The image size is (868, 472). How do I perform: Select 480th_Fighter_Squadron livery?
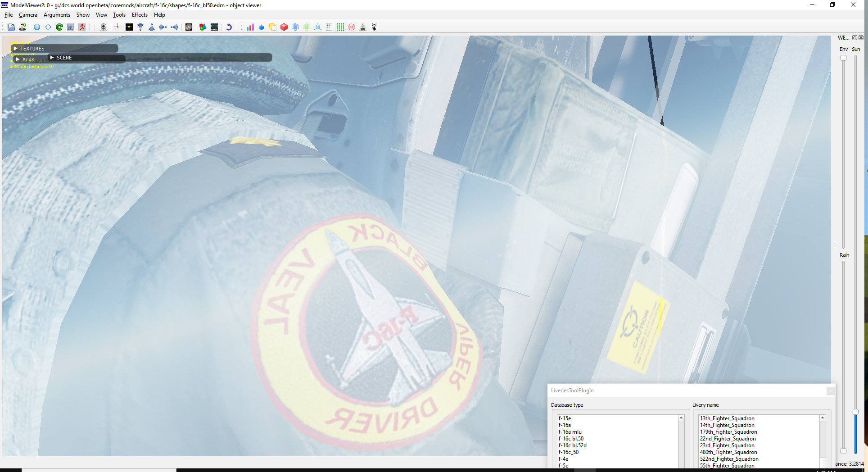coord(759,452)
